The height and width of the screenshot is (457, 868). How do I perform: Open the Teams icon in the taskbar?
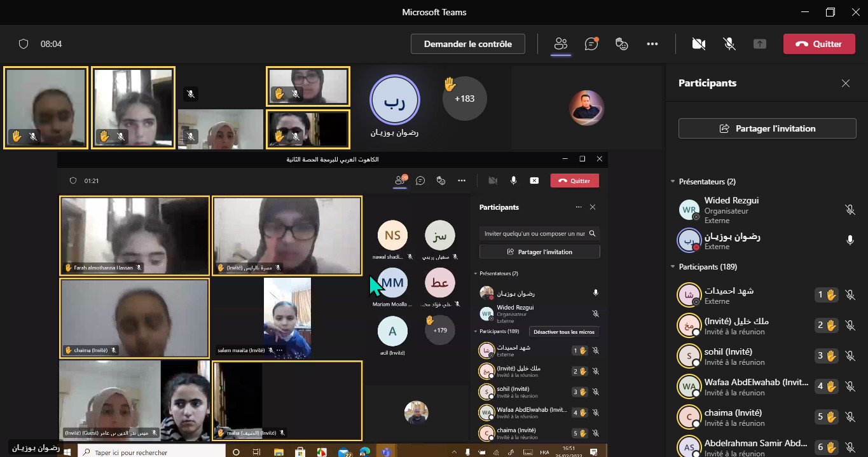[385, 452]
